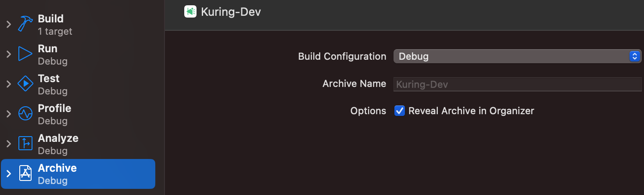Viewport: 644px width, 195px height.
Task: Expand the Test action chevron
Action: pos(8,84)
